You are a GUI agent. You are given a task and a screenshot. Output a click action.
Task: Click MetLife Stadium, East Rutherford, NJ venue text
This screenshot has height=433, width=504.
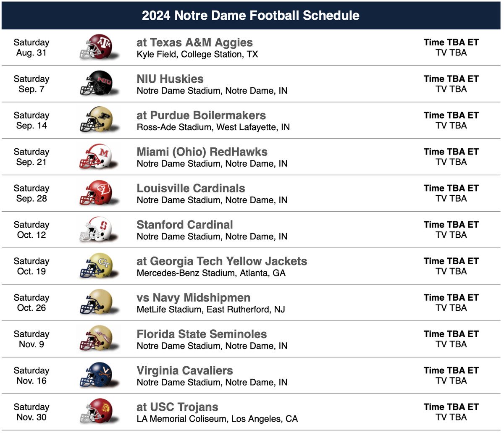pyautogui.click(x=211, y=310)
